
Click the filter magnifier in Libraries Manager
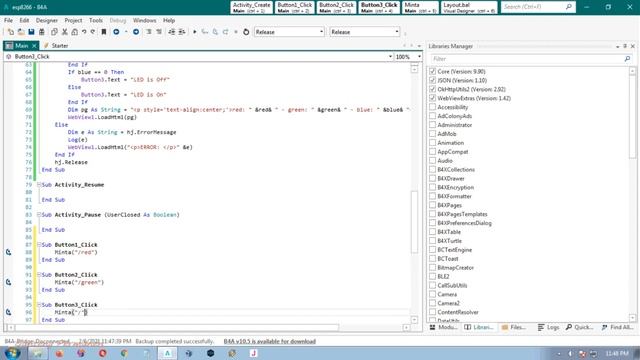tap(627, 59)
